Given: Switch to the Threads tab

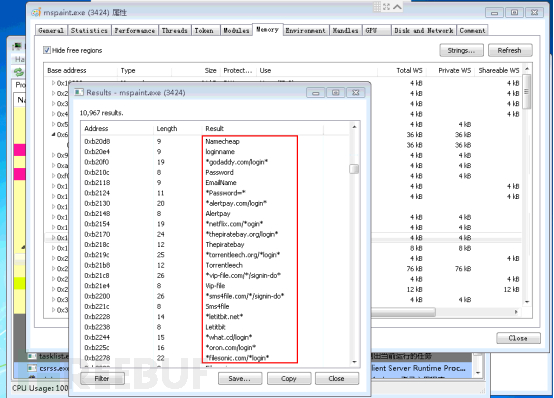Looking at the screenshot, I should coord(175,30).
